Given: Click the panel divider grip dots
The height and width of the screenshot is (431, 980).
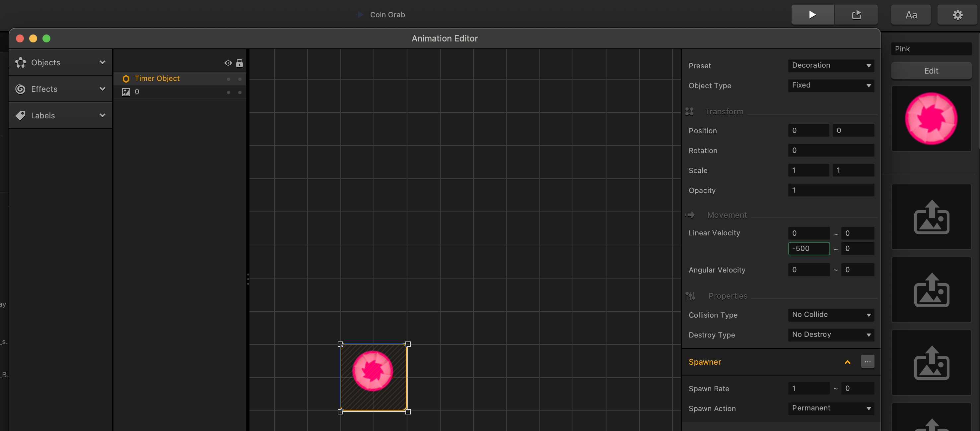Looking at the screenshot, I should coord(248,279).
